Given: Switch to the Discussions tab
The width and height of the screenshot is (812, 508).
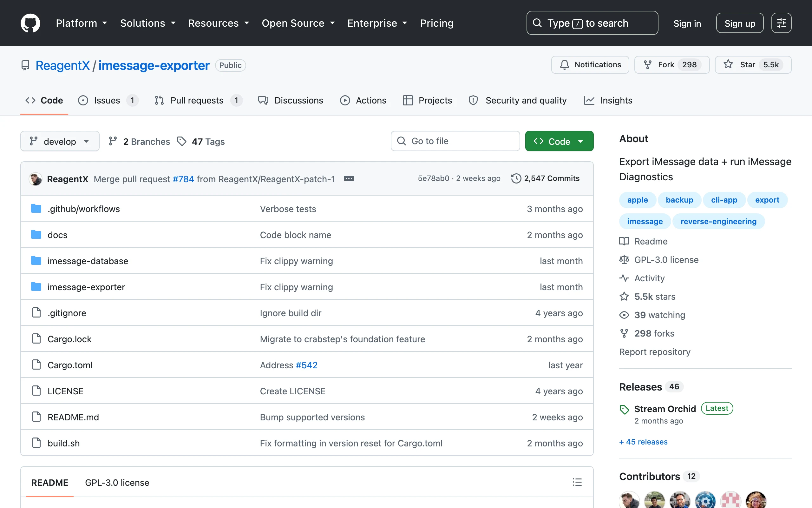Looking at the screenshot, I should 291,100.
